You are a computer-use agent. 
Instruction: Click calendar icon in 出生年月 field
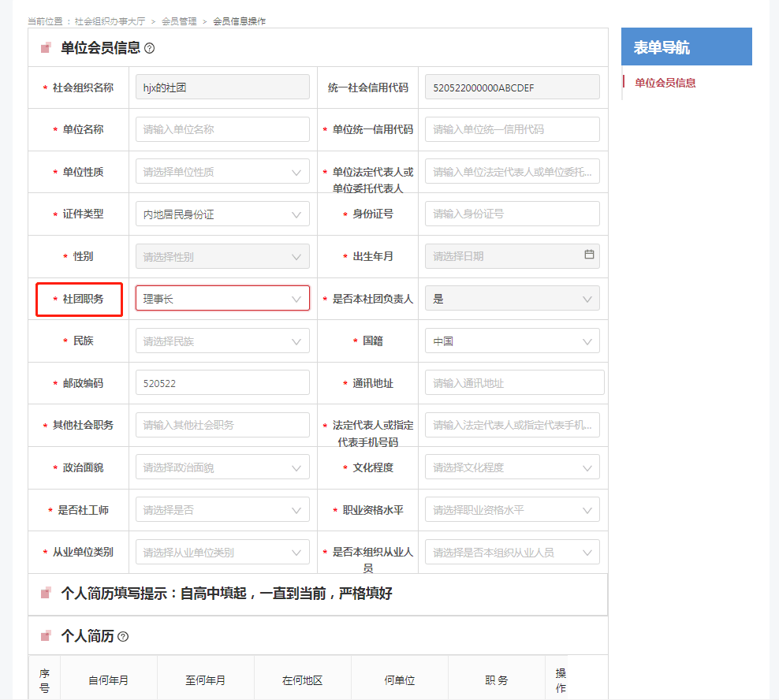(x=589, y=255)
